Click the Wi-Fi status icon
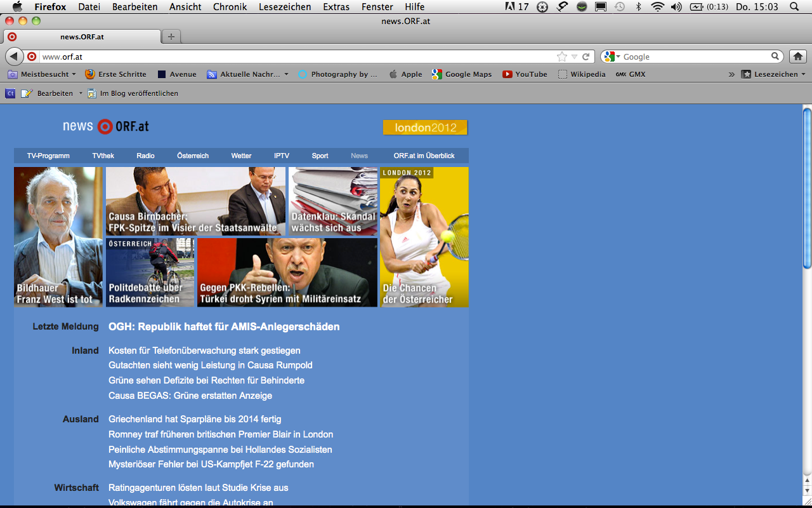The height and width of the screenshot is (508, 812). (x=657, y=7)
